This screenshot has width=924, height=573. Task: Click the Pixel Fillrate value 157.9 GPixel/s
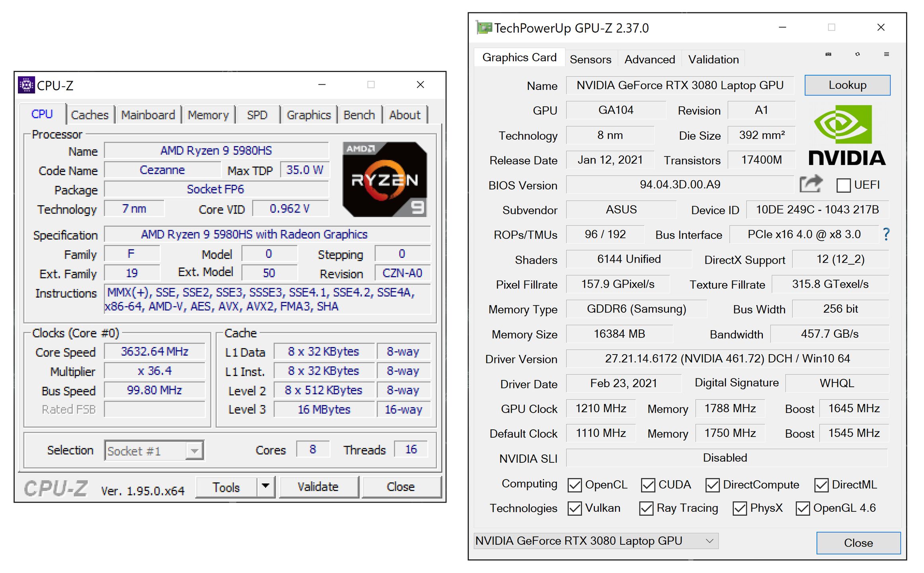pos(618,284)
